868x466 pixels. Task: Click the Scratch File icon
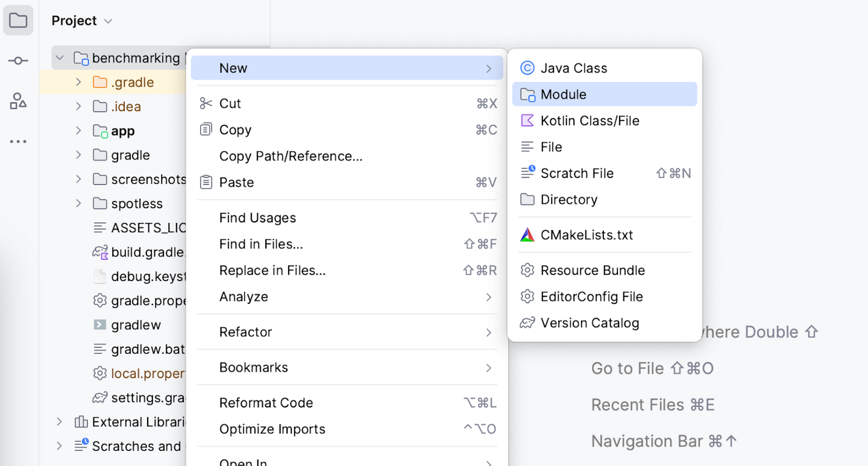[527, 173]
